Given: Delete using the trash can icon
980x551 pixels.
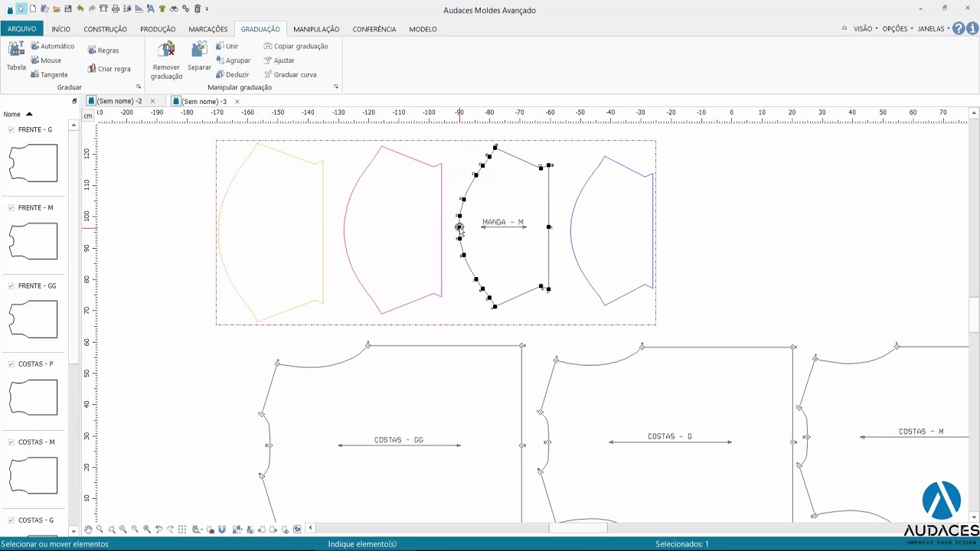Looking at the screenshot, I should click(198, 8).
